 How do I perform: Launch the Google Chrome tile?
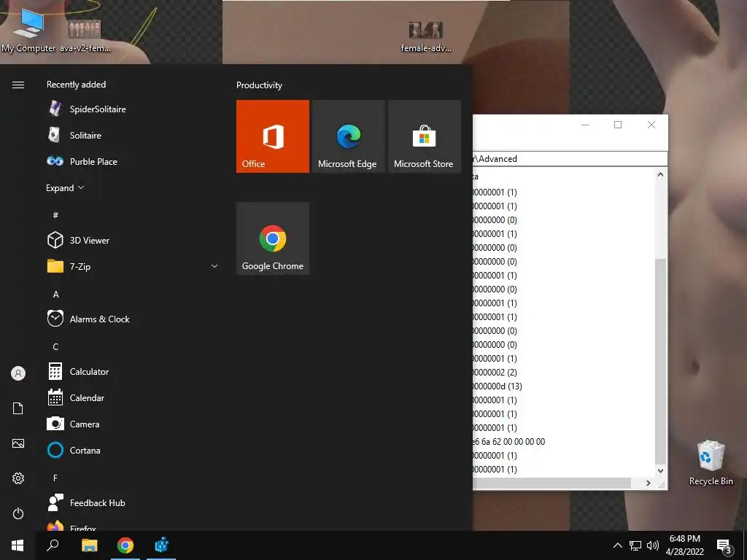[273, 238]
